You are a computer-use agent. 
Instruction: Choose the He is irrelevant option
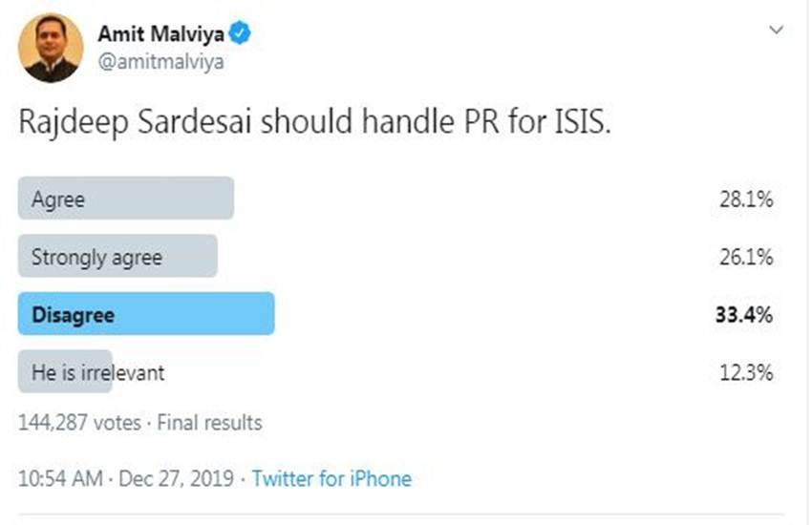[x=97, y=371]
